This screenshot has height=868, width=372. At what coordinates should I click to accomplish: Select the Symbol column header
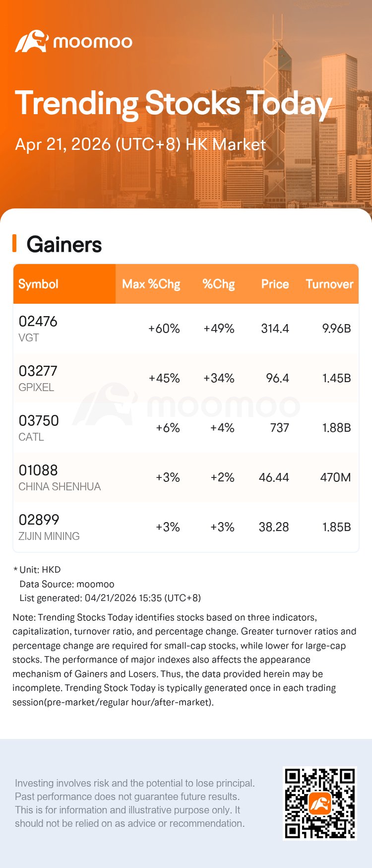tap(38, 284)
